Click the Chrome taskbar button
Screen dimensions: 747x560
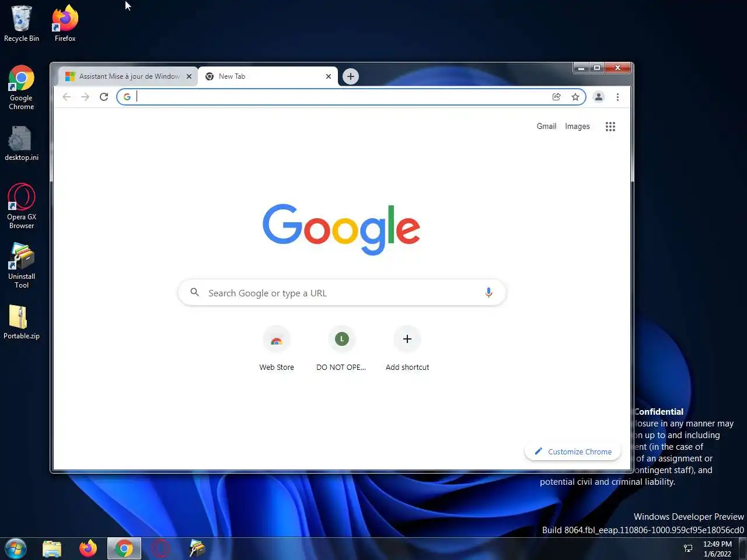pyautogui.click(x=124, y=548)
